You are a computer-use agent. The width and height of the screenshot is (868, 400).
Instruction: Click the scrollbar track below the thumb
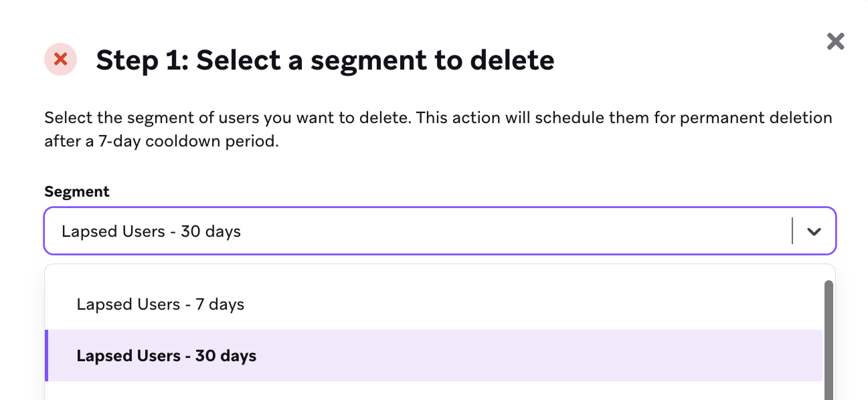829,396
